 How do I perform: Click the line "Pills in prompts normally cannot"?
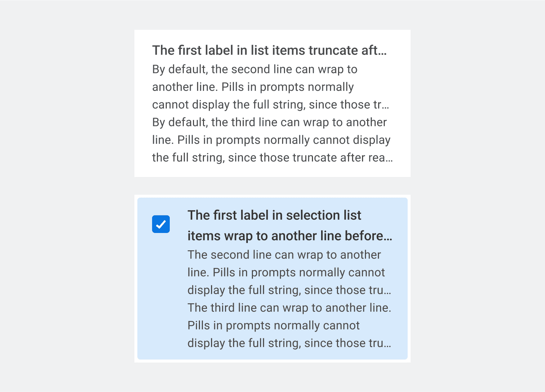pyautogui.click(x=273, y=325)
